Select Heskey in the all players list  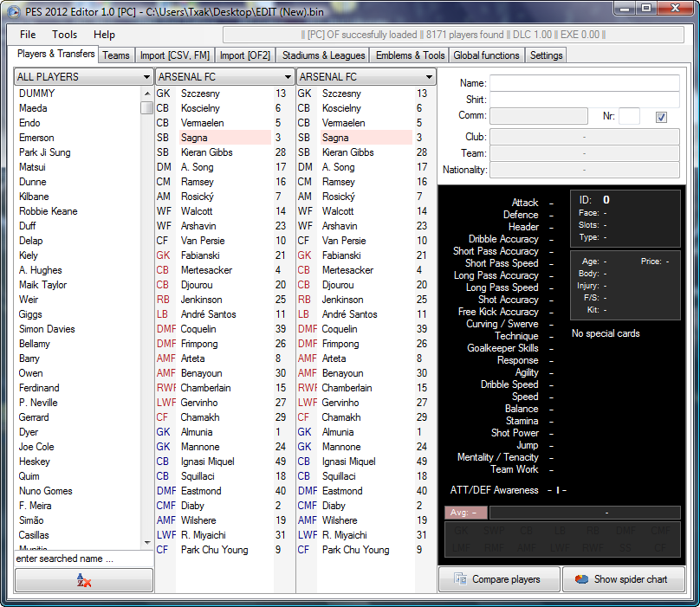(x=35, y=462)
